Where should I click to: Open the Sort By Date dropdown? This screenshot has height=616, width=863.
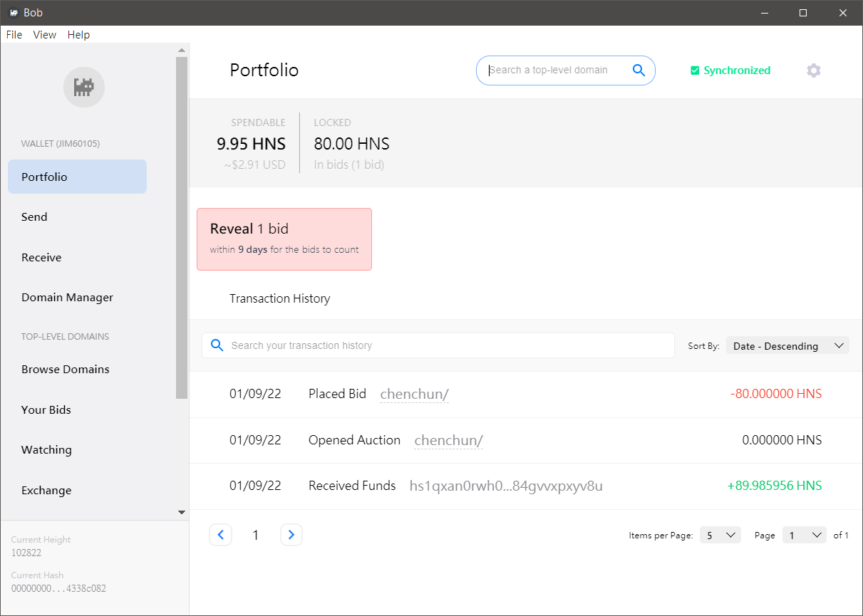787,345
